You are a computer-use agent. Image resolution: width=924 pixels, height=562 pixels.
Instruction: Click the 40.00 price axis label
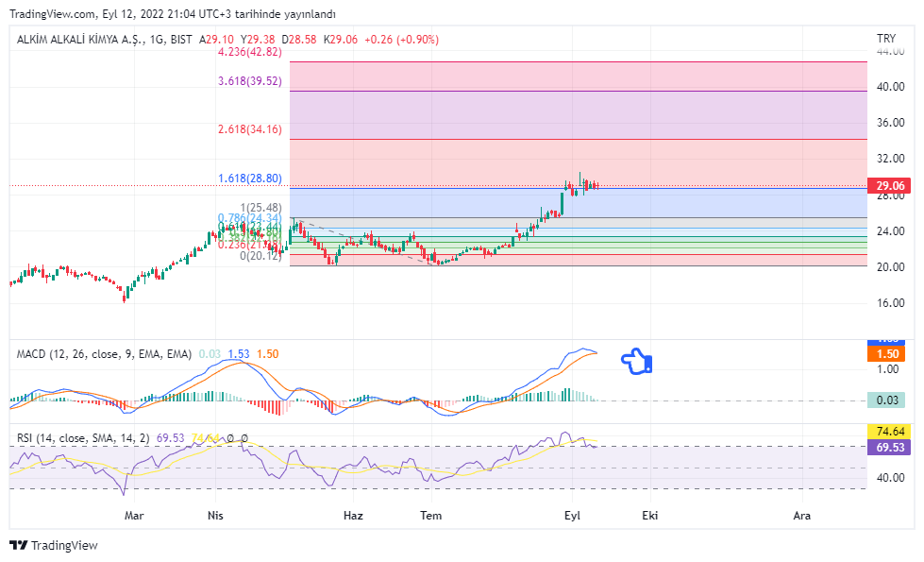tap(890, 87)
